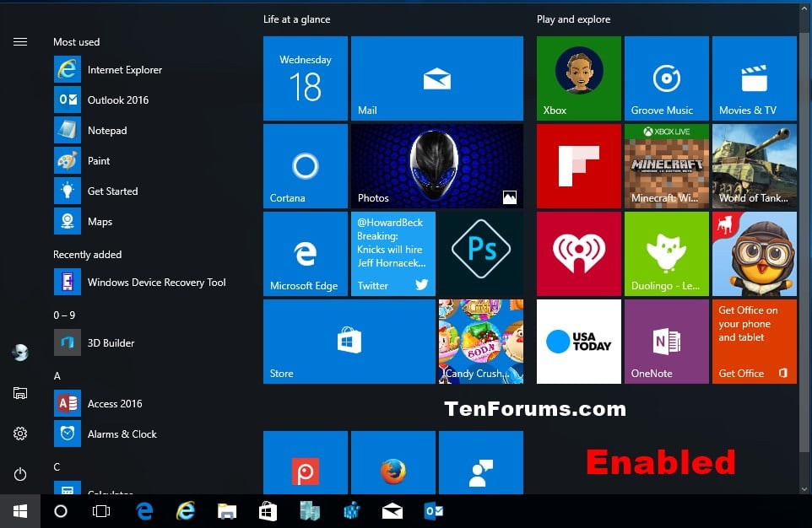Open the Photos tile
Viewport: 812px width, 528px height.
point(437,166)
